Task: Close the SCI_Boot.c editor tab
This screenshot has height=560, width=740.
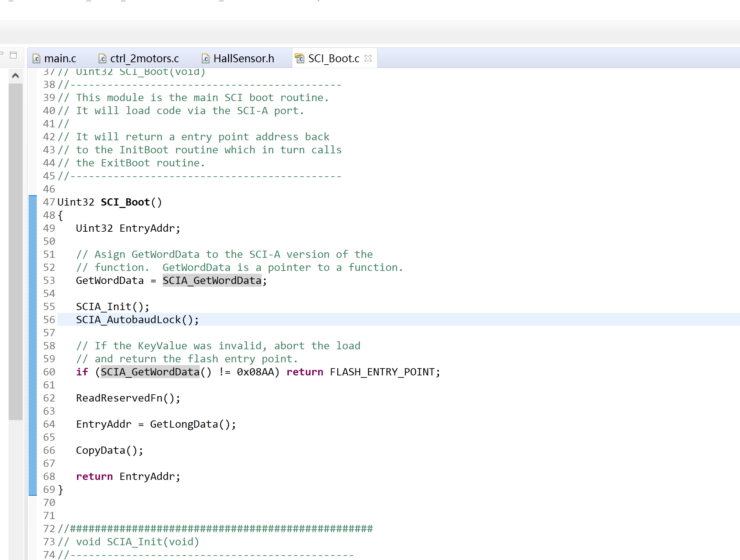Action: (368, 58)
